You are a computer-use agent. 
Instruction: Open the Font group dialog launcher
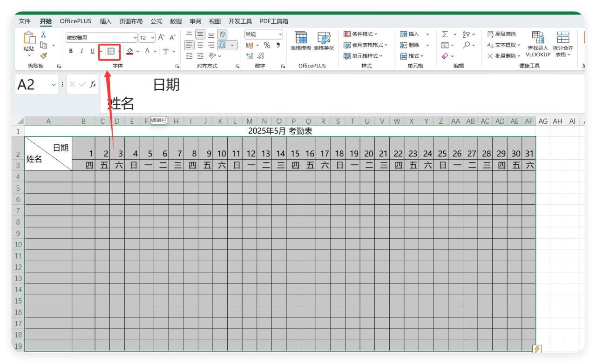[x=177, y=66]
